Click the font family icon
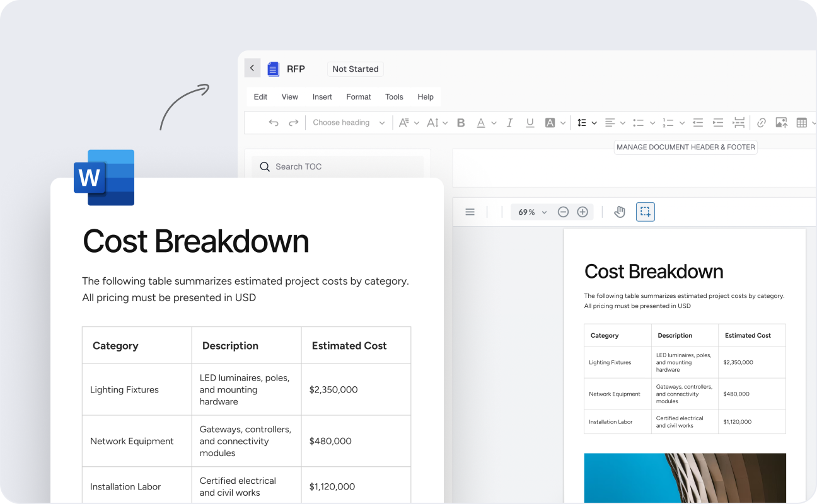This screenshot has width=817, height=504. 403,123
